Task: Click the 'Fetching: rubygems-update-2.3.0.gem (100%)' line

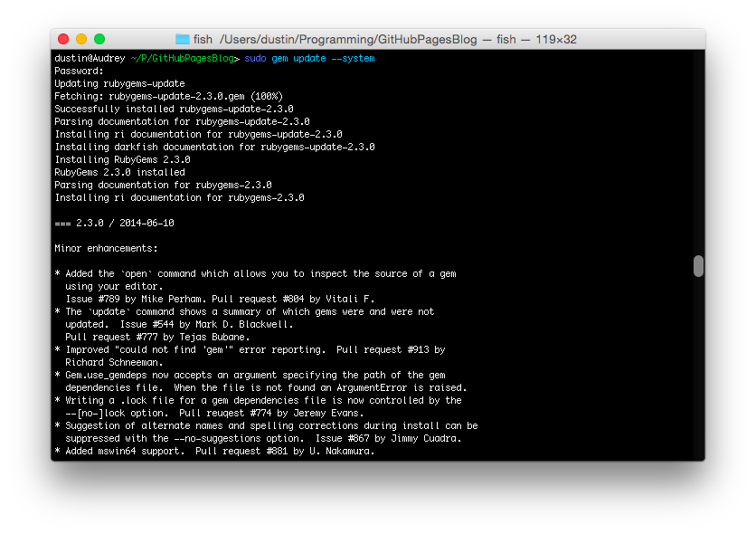Action: click(169, 96)
